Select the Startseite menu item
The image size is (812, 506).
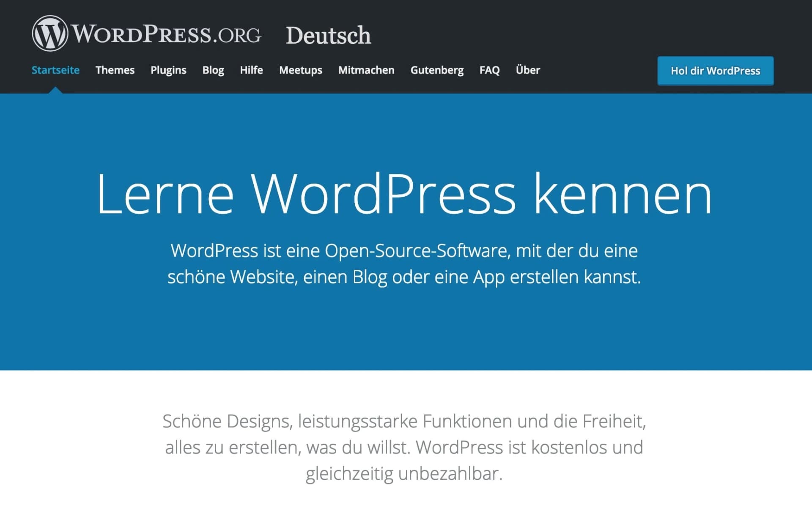click(x=55, y=70)
